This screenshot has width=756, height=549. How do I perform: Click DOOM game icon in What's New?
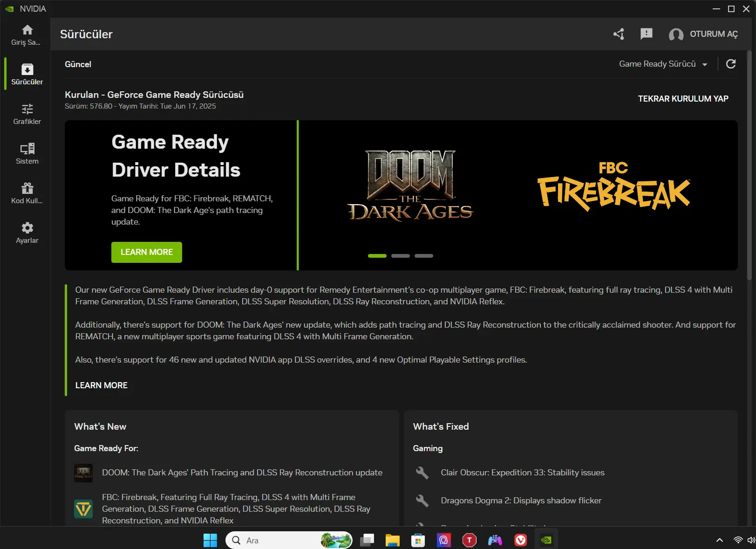tap(83, 473)
